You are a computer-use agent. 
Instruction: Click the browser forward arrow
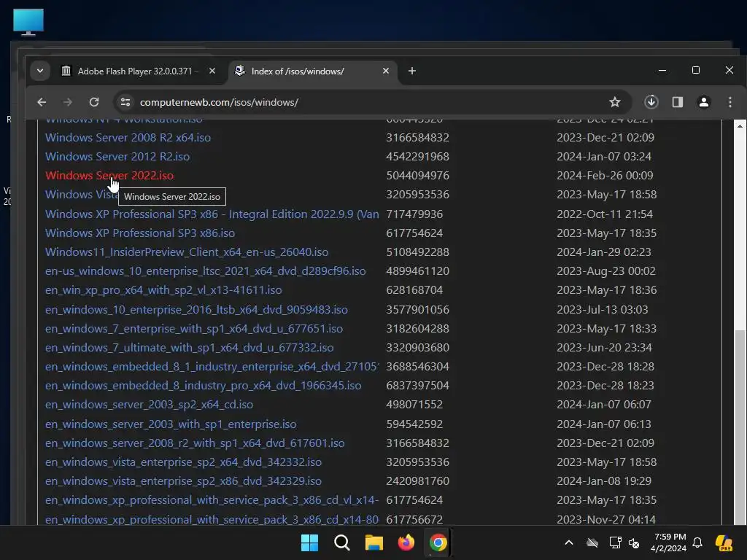pos(68,102)
